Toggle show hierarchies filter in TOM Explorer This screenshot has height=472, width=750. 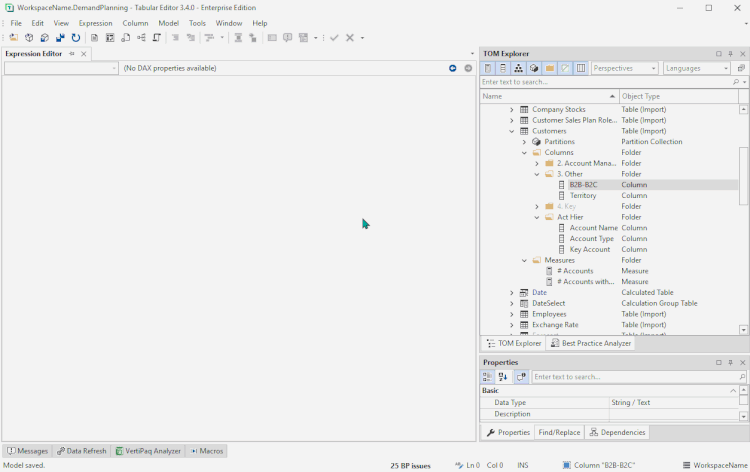click(x=518, y=68)
